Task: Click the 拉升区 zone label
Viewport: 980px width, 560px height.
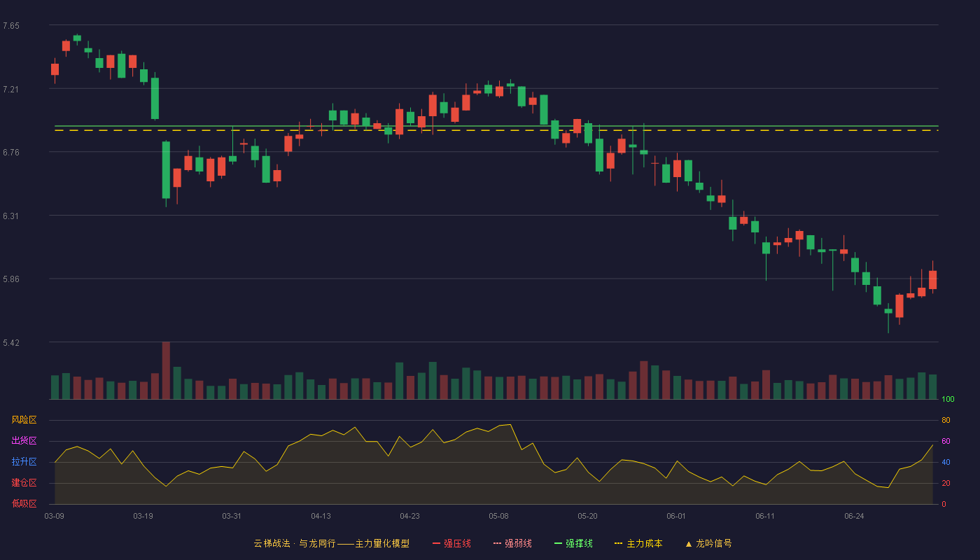Action: (x=24, y=462)
